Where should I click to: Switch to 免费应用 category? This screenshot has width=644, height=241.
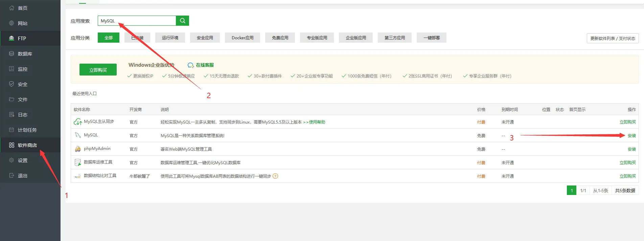click(280, 38)
